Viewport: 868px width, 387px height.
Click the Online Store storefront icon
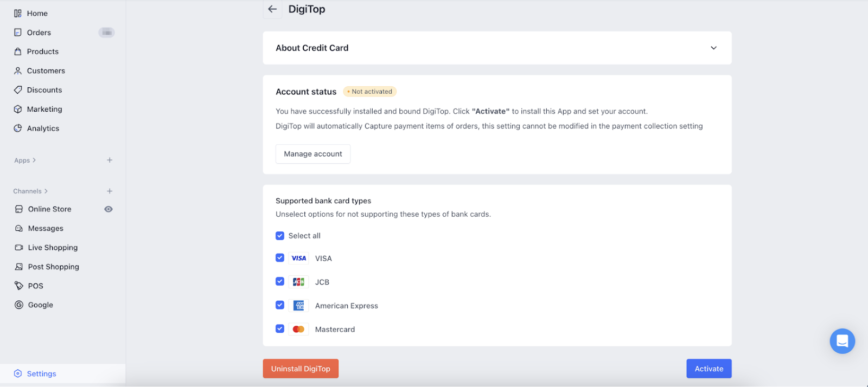[x=19, y=209]
